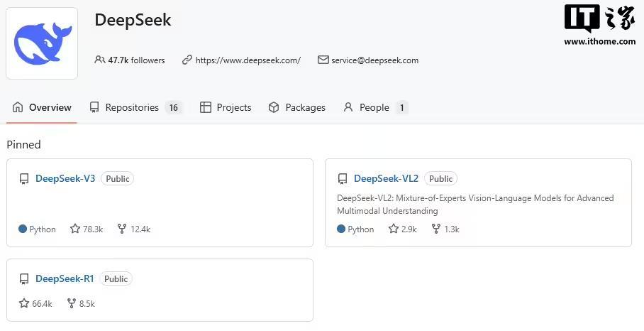Click the star icon on DeepSeek-V3
Image resolution: width=644 pixels, height=331 pixels.
74,229
